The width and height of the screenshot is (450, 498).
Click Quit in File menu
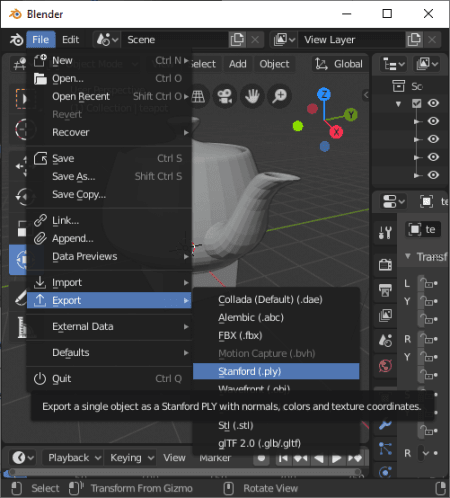[x=109, y=378]
